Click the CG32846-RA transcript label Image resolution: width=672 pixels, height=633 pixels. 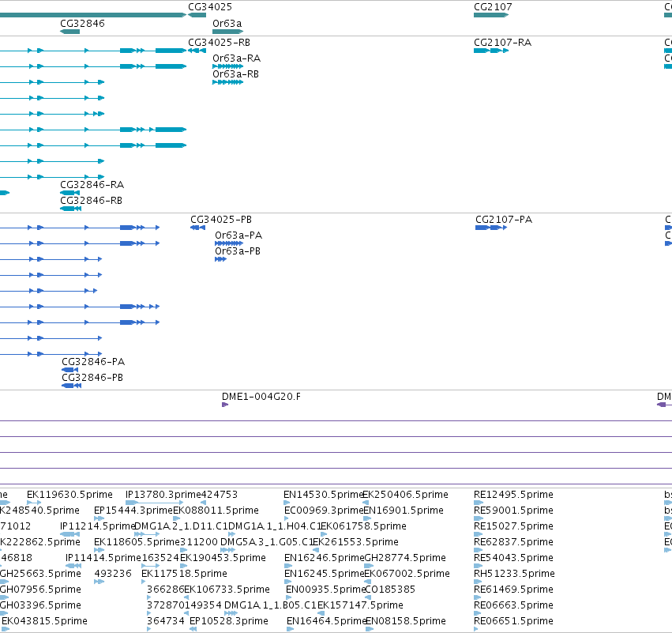(92, 185)
